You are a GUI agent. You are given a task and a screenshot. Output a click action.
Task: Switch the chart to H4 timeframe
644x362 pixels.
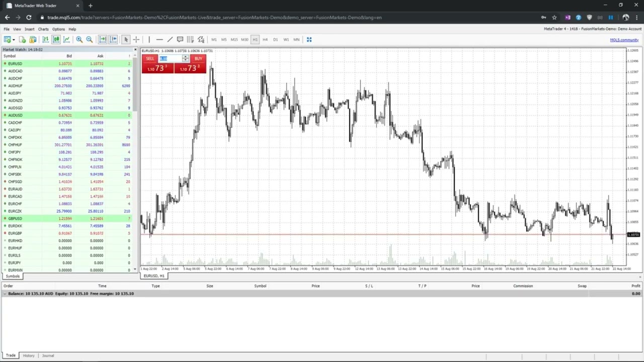point(265,39)
